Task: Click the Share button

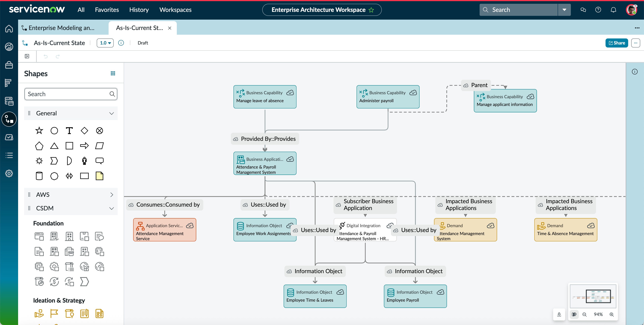Action: (x=616, y=43)
